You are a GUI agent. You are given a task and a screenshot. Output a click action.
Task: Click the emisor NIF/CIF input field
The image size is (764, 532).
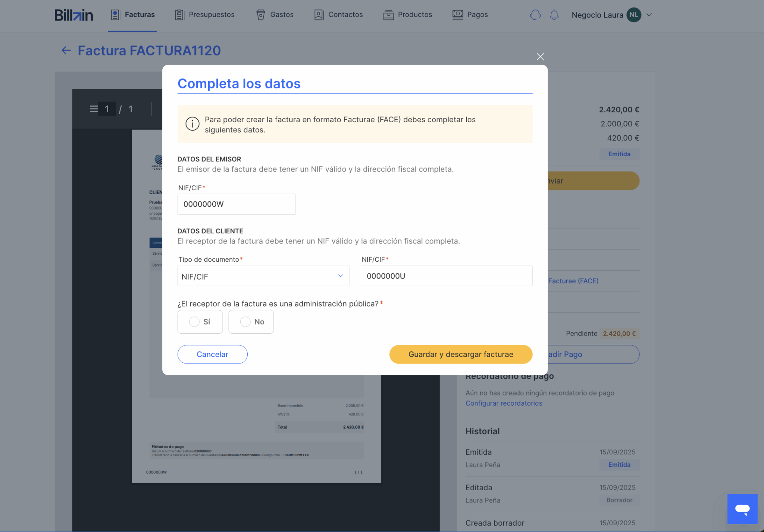237,204
